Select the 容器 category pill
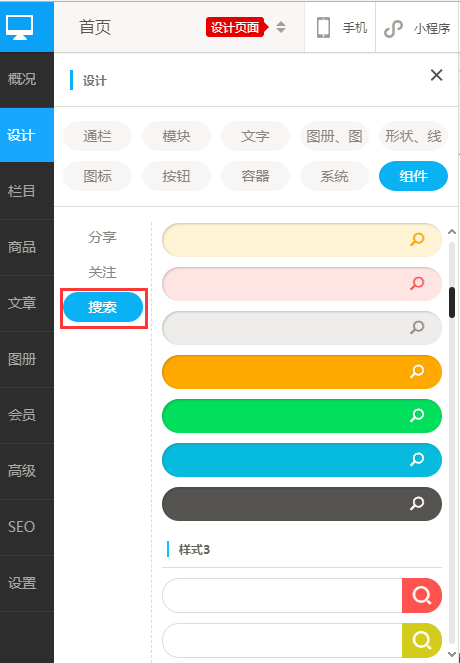 pos(255,176)
